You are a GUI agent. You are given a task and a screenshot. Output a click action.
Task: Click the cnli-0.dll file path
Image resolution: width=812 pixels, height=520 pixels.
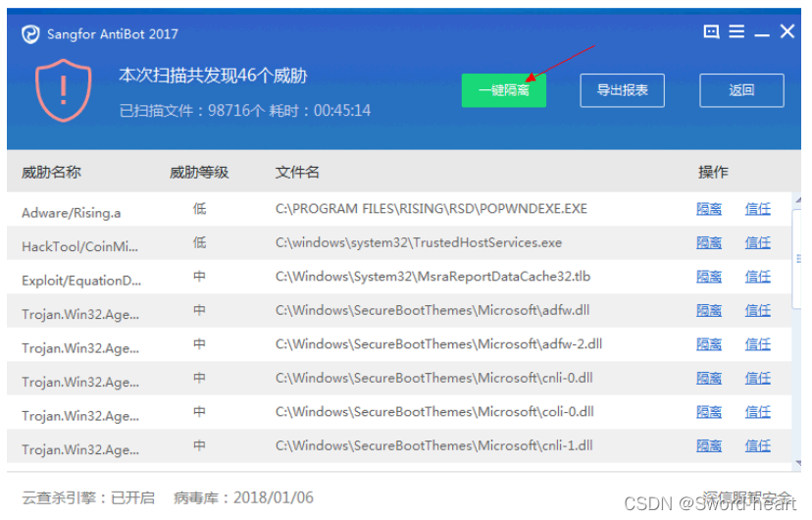point(433,378)
